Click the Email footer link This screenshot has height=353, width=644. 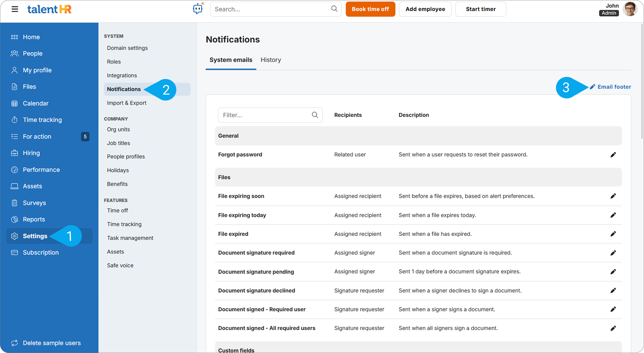coord(614,87)
